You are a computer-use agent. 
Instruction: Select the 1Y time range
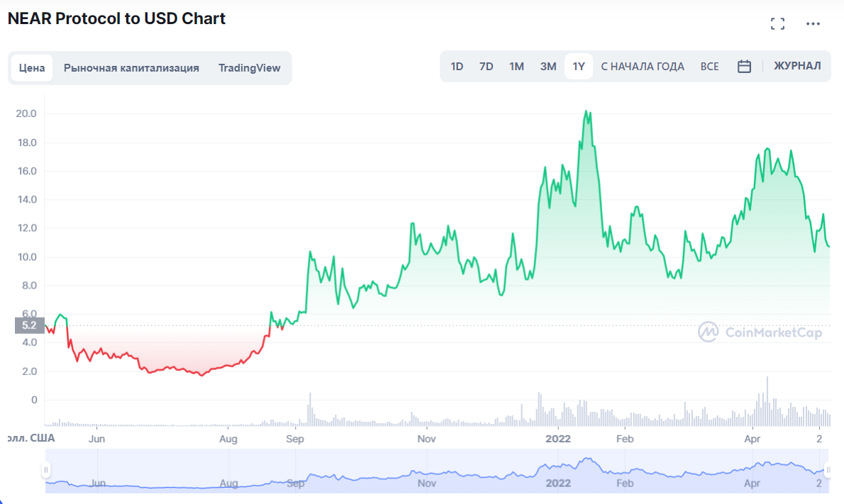(578, 66)
